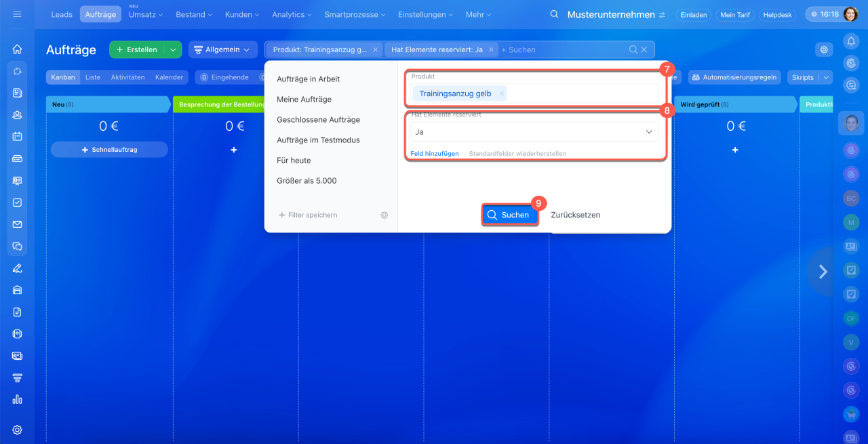
Task: Open the mail icon in left sidebar
Action: click(17, 224)
